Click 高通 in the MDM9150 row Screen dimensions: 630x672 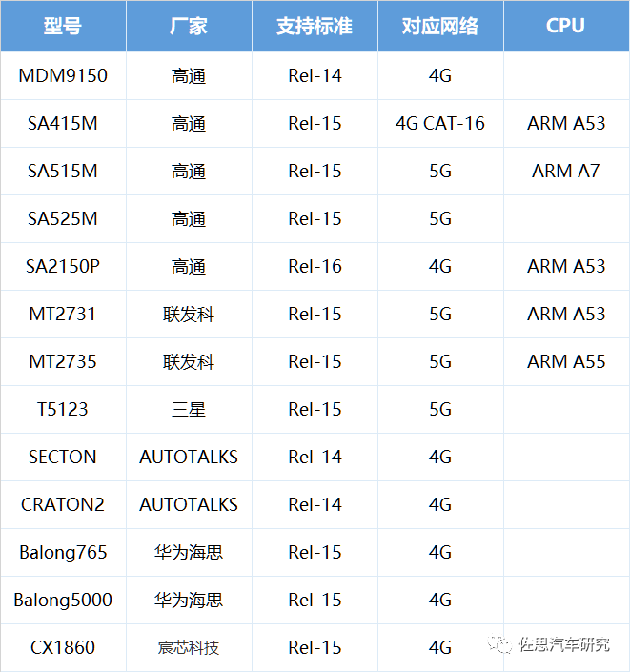click(x=189, y=76)
